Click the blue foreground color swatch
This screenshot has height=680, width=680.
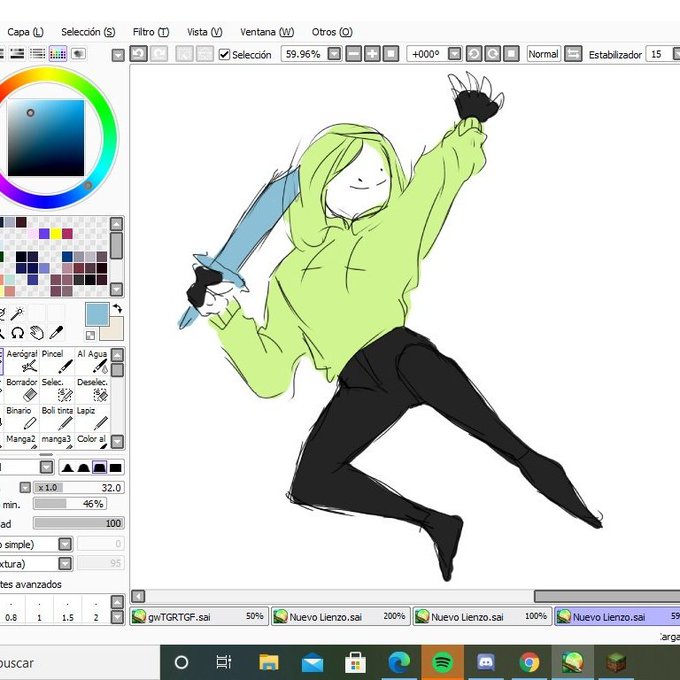(96, 314)
